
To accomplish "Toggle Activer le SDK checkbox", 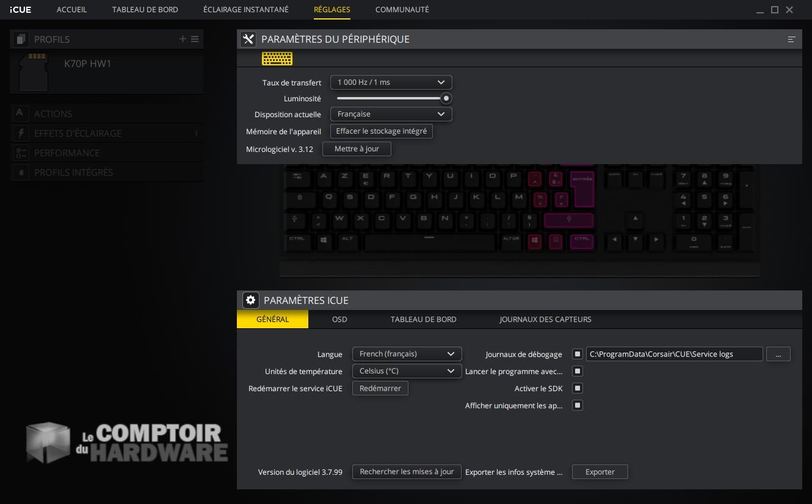I will click(578, 388).
